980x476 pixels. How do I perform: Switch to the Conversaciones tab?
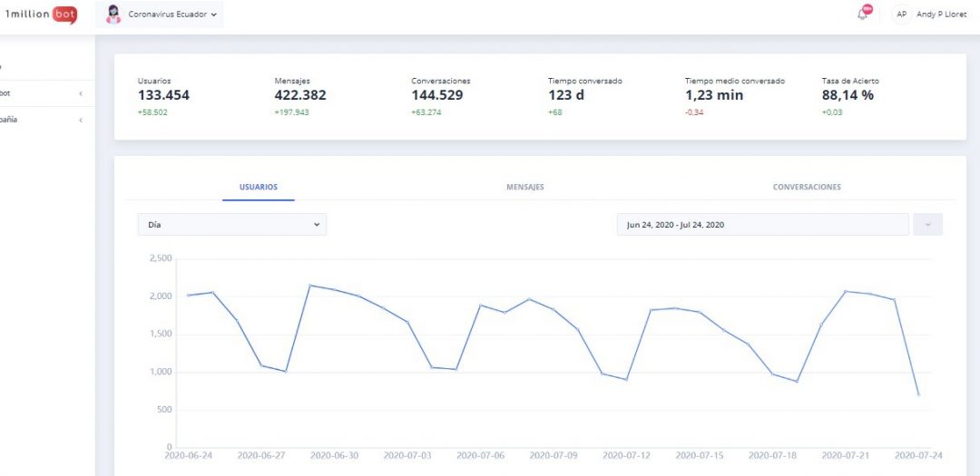(806, 187)
